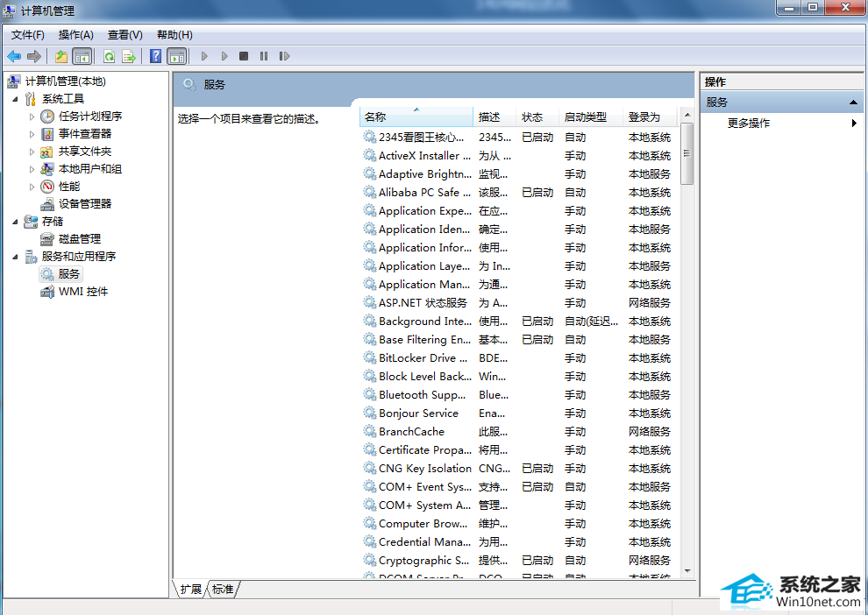868x615 pixels.
Task: Switch to the 扩展 tab
Action: 191,589
